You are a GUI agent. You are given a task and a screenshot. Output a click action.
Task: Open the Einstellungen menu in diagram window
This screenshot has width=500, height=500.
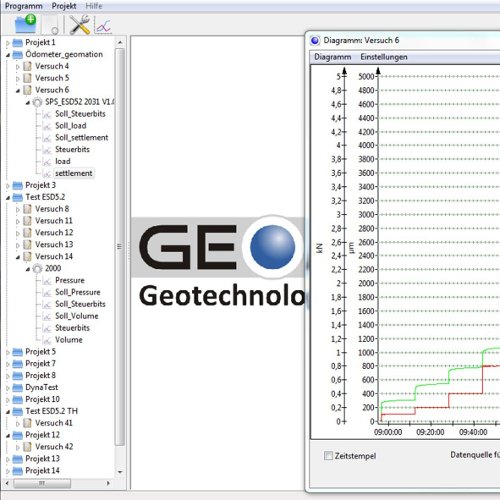(x=384, y=57)
